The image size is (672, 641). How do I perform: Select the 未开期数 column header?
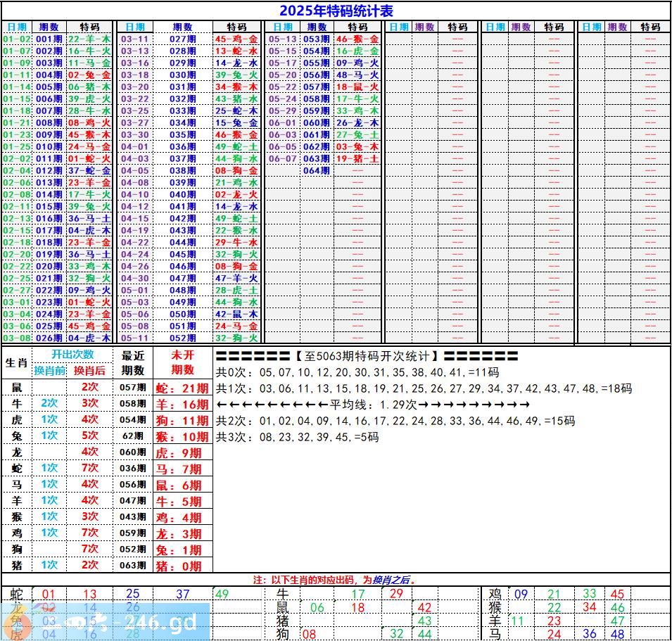pos(182,363)
